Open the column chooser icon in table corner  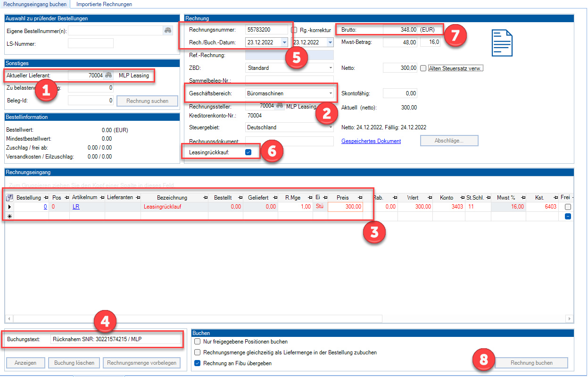point(9,198)
